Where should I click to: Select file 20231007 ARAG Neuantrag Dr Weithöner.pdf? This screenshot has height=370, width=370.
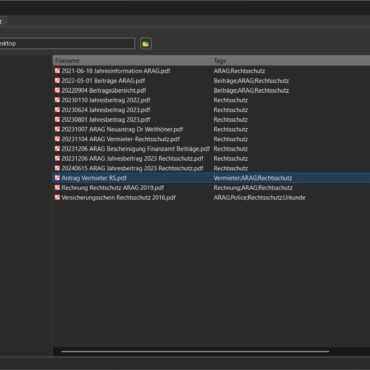(122, 129)
